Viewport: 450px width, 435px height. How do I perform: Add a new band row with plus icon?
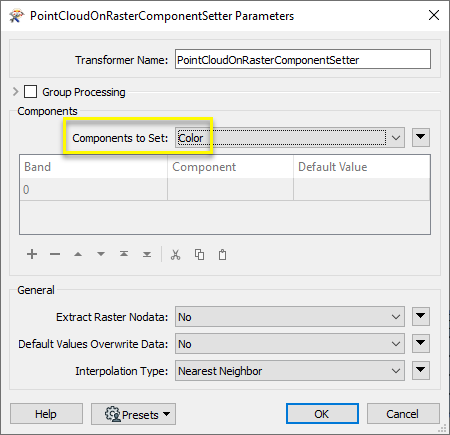32,254
